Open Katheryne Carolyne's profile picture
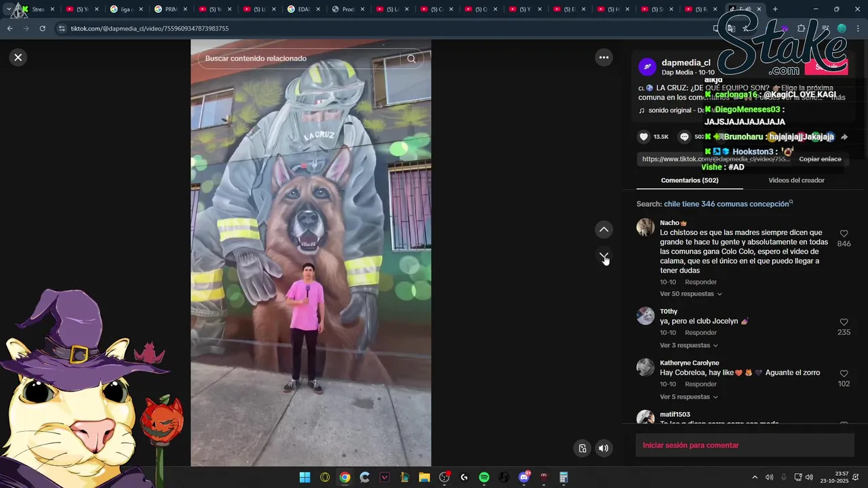The width and height of the screenshot is (868, 488). tap(646, 367)
